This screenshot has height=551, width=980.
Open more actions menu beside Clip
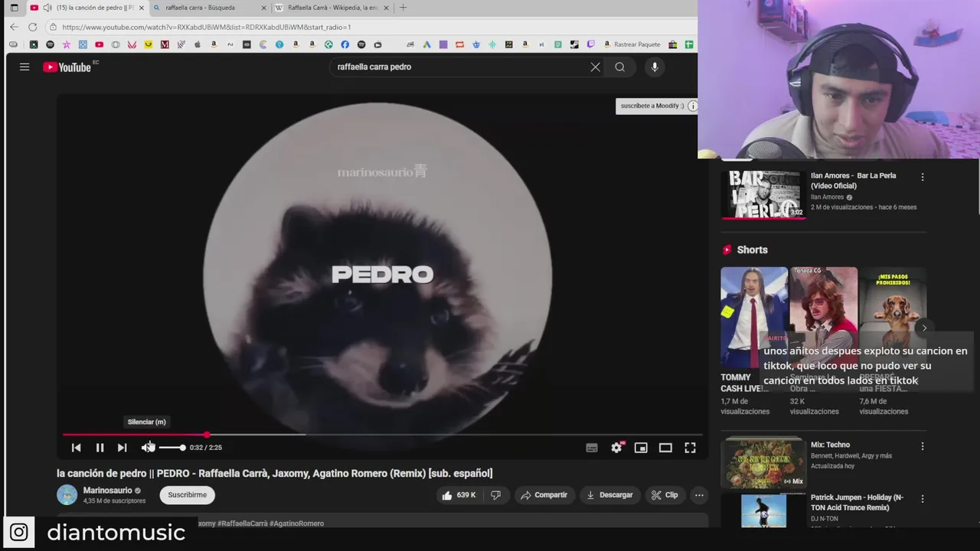coord(699,495)
